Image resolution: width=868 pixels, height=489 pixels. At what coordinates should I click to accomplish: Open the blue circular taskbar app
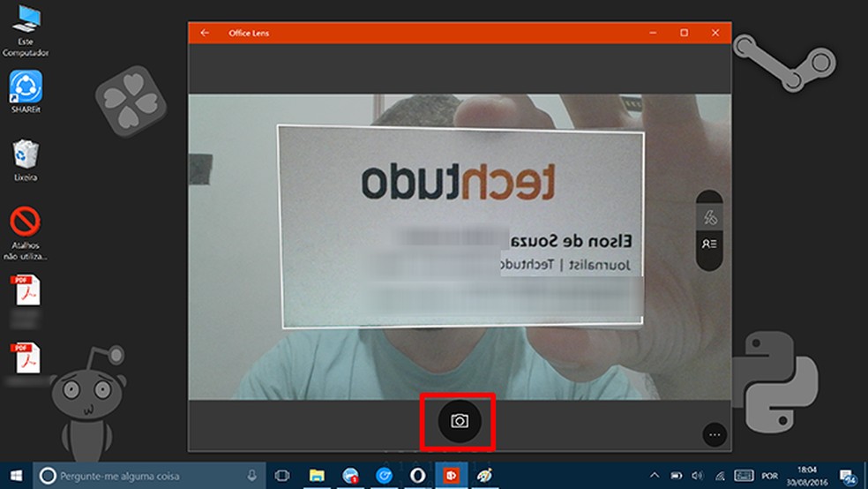[385, 476]
